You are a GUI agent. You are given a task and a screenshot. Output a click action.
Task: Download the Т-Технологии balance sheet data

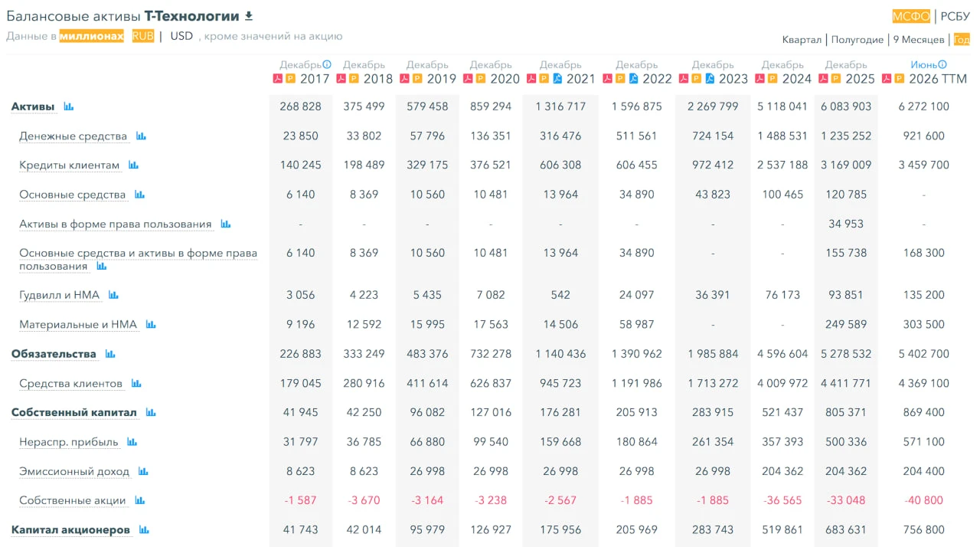(x=248, y=16)
